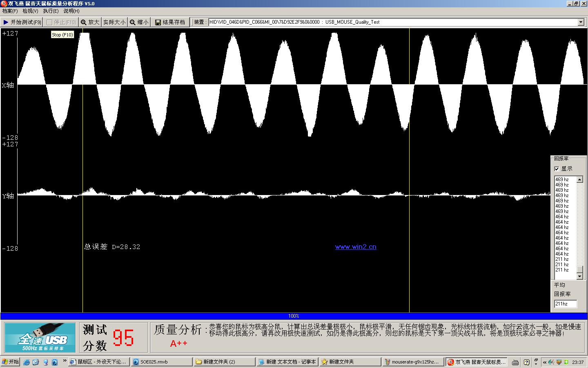588x368 pixels.
Task: Save results with 结果存档 floppy icon
Action: [x=170, y=22]
